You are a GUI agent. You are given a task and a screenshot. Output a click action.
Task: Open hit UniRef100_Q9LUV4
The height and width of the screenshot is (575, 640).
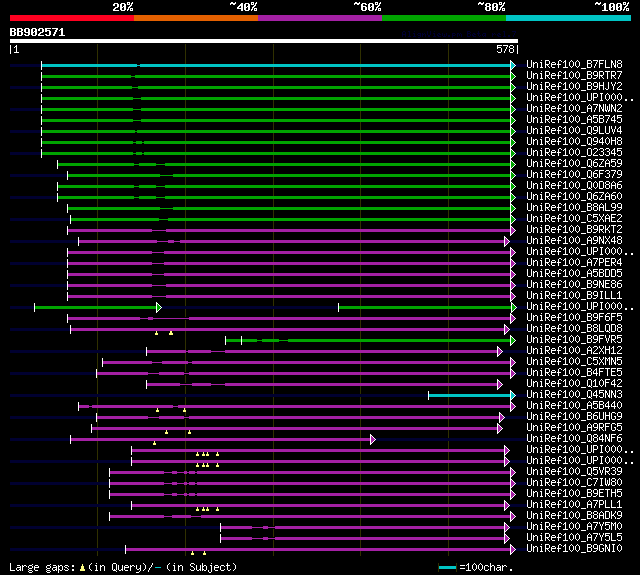(574, 131)
